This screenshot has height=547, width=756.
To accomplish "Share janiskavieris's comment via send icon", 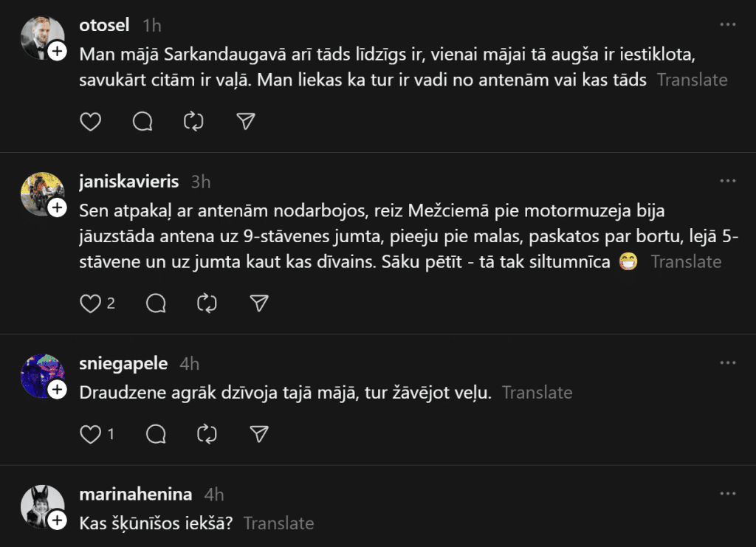I will pyautogui.click(x=258, y=303).
